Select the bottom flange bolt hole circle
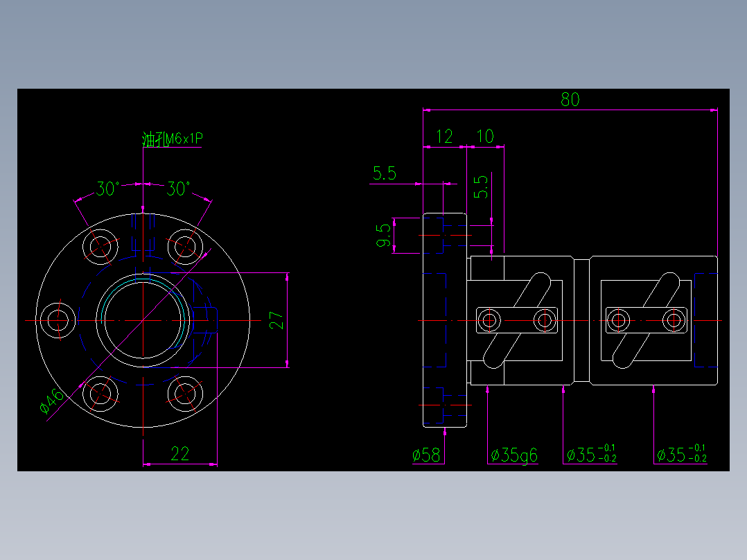 point(100,394)
